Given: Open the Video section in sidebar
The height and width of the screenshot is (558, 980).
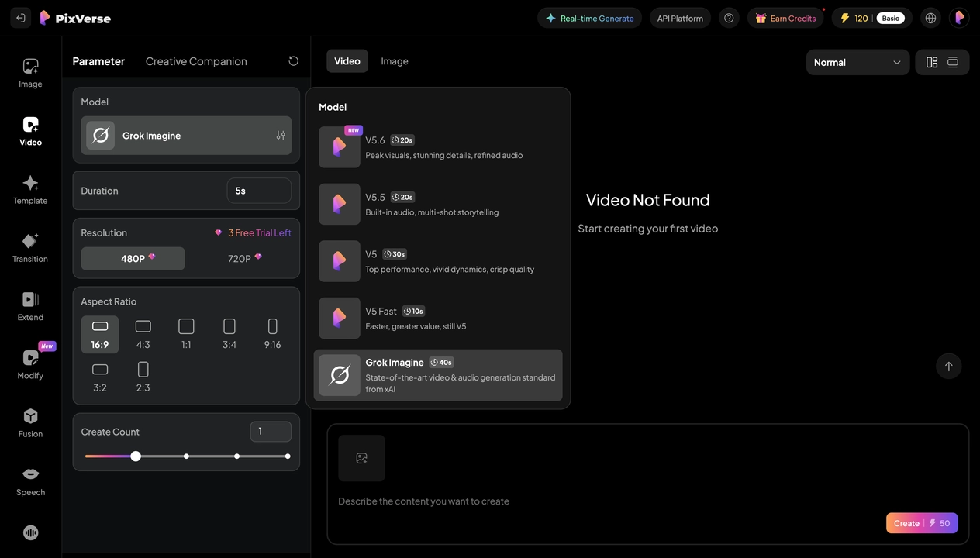Looking at the screenshot, I should pyautogui.click(x=30, y=131).
